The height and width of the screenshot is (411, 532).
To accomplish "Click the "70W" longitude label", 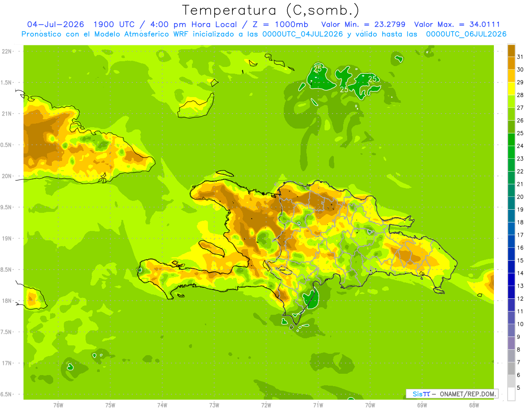I will click(x=370, y=405).
